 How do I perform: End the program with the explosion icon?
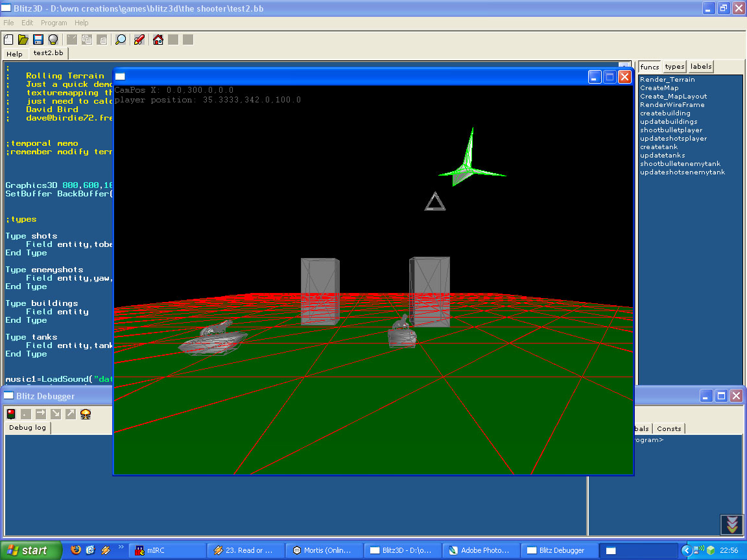tap(86, 414)
